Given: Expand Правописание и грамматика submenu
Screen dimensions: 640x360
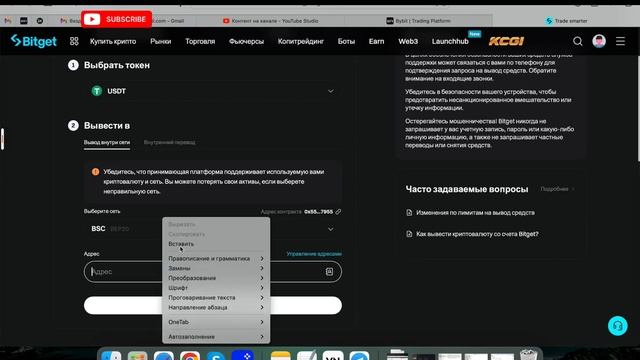Looking at the screenshot, I should (x=216, y=258).
